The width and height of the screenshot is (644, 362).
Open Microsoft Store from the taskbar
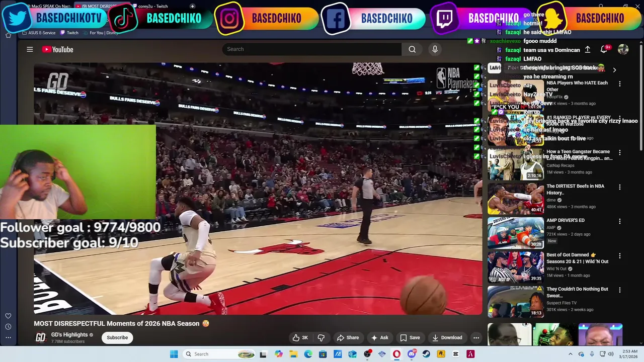(323, 354)
